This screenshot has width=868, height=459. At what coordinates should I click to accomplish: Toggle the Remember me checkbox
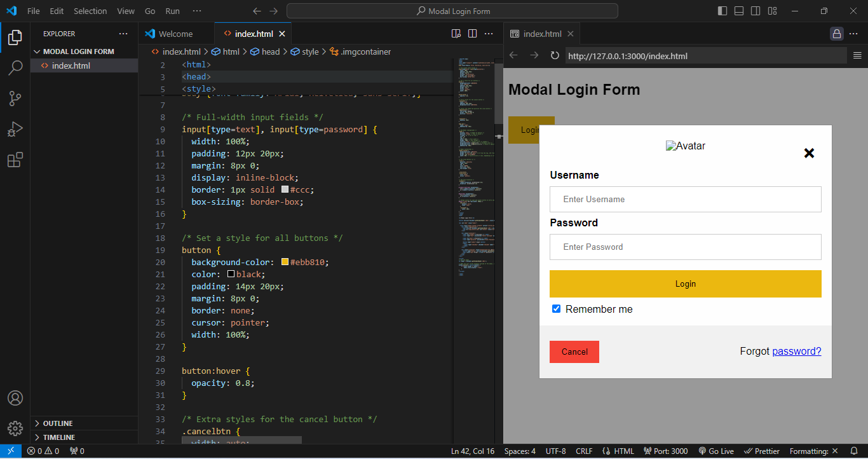tap(556, 308)
